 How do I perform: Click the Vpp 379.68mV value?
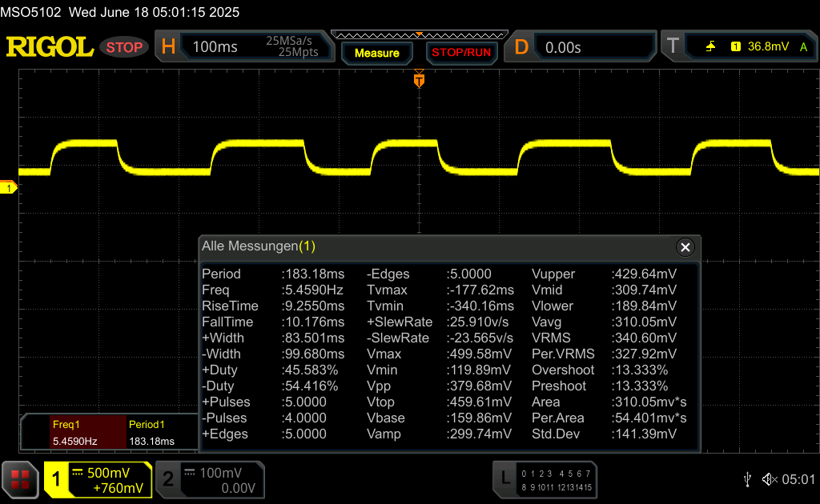point(479,386)
